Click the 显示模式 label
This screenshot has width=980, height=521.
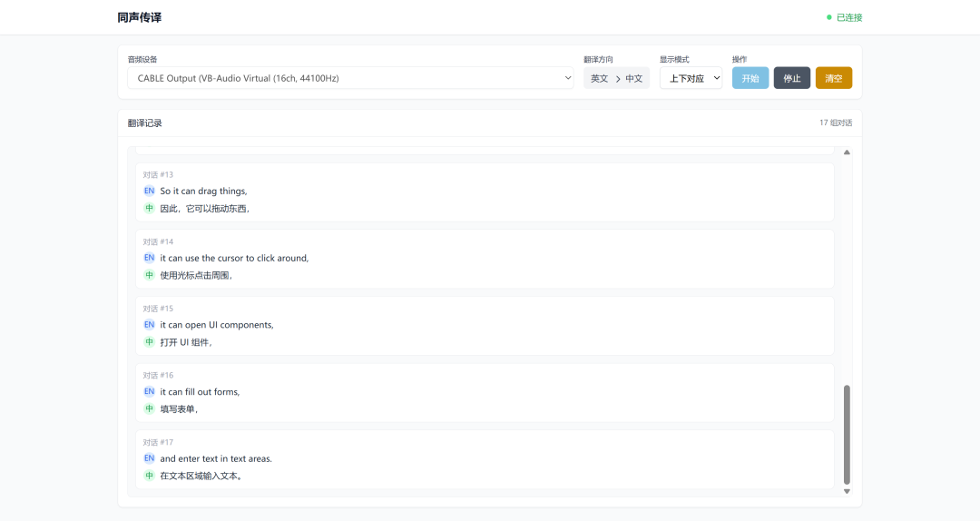pos(674,59)
